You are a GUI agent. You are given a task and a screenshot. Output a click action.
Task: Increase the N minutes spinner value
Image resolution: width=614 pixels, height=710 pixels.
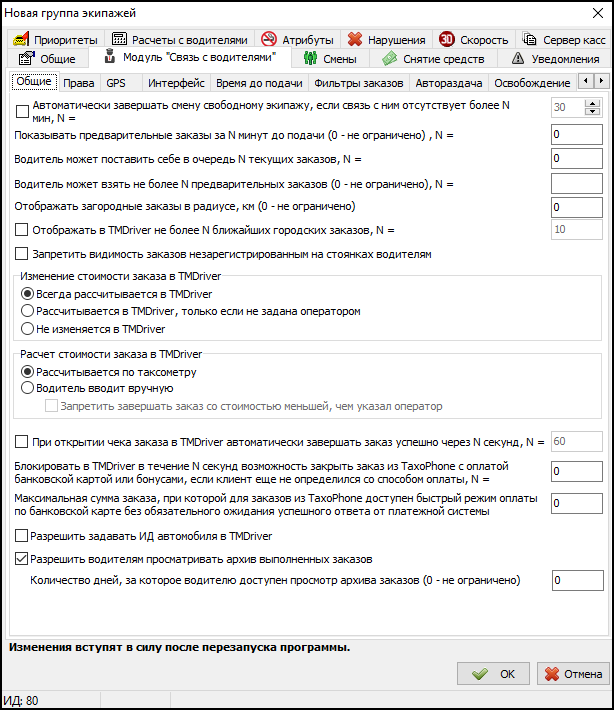pyautogui.click(x=592, y=103)
